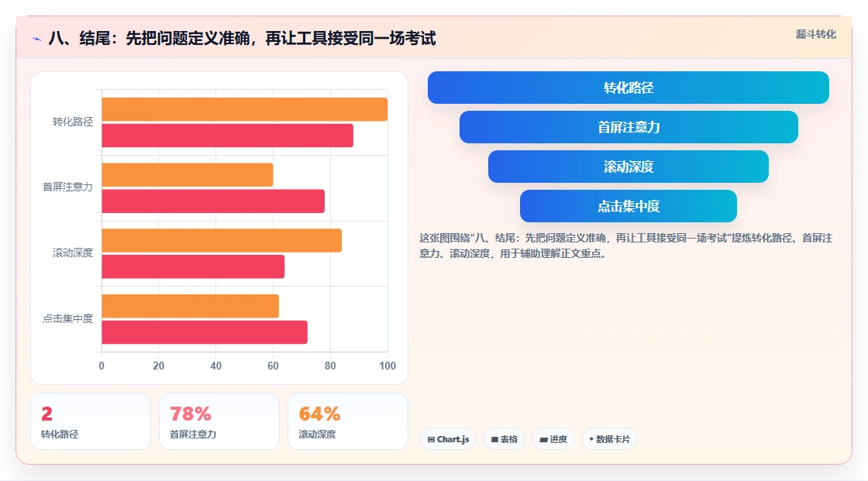
Task: Click the 滚动深度 chart axis label
Action: [73, 253]
